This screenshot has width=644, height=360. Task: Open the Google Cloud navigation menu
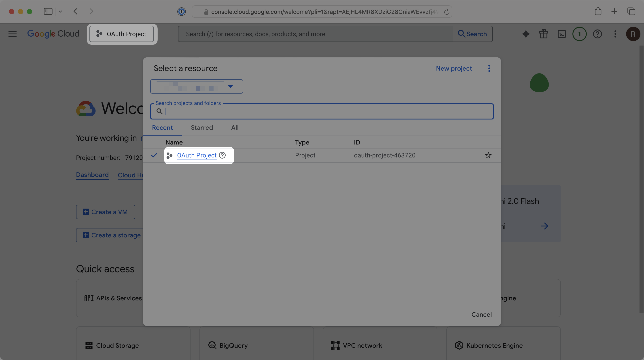tap(12, 34)
